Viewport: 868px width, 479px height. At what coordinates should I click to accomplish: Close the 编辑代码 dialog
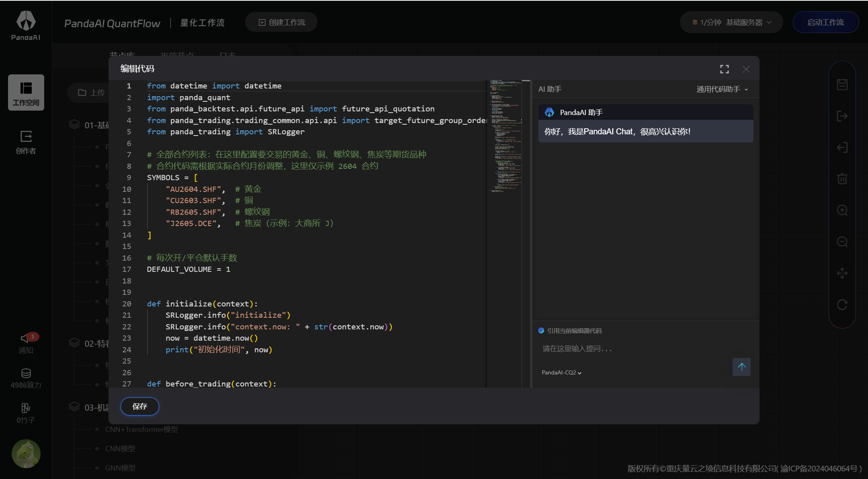click(x=746, y=69)
